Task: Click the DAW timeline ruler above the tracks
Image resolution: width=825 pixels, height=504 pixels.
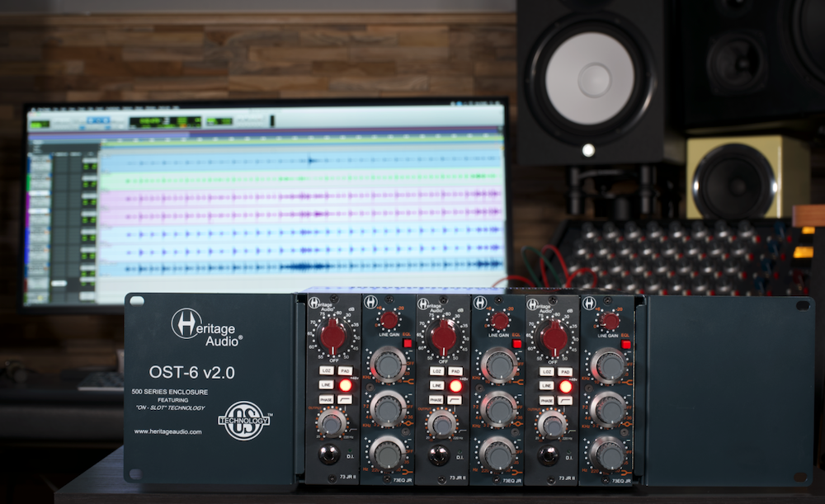Action: coord(300,140)
